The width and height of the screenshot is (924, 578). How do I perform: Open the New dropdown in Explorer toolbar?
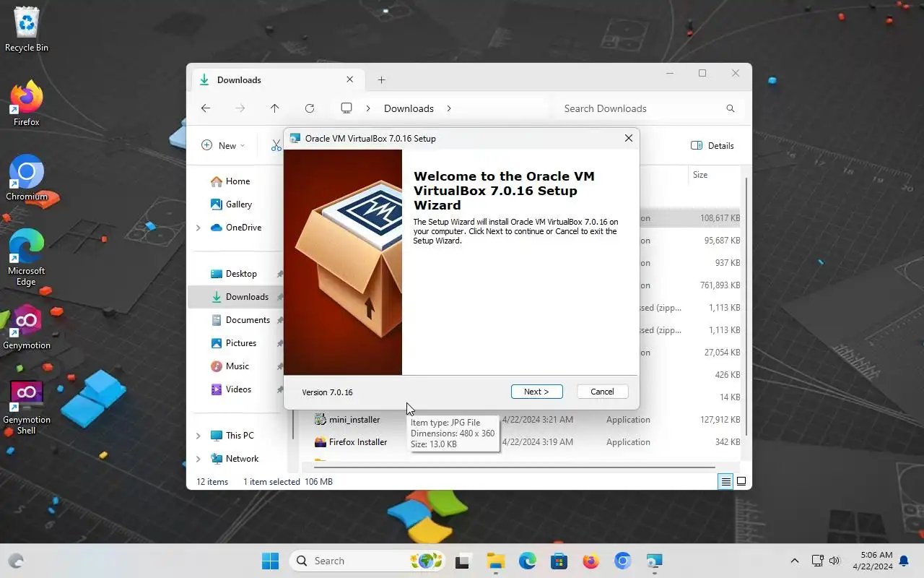[223, 145]
